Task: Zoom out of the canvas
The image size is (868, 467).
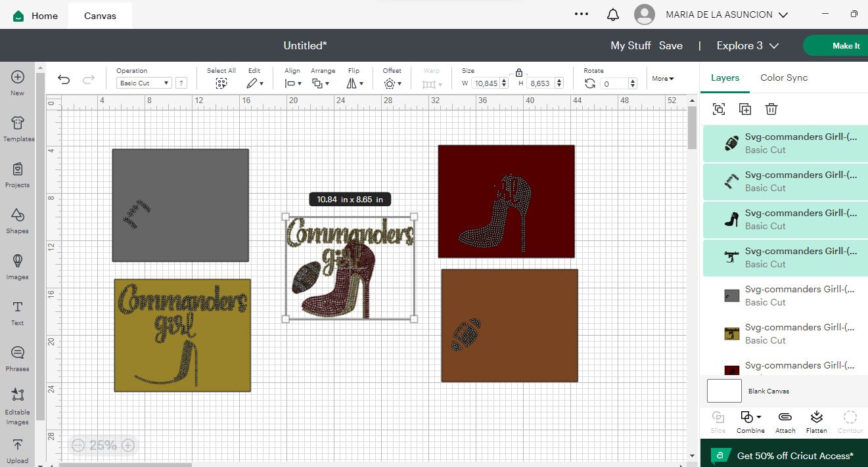Action: coord(78,445)
